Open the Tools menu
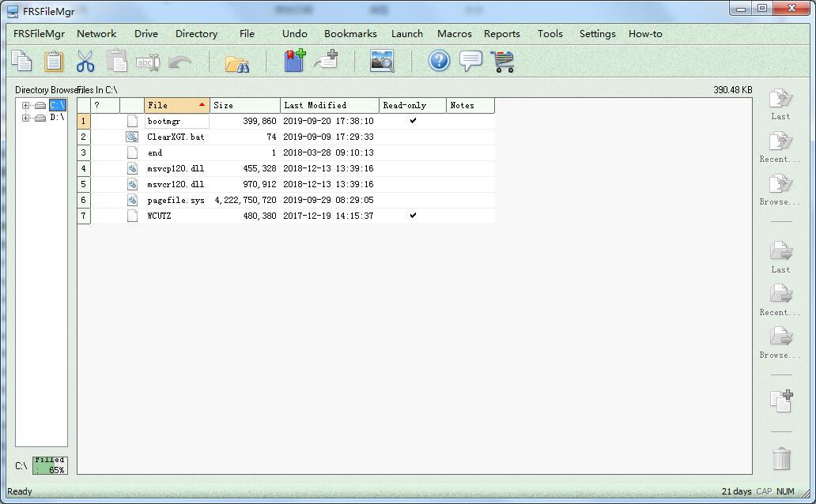 point(550,34)
